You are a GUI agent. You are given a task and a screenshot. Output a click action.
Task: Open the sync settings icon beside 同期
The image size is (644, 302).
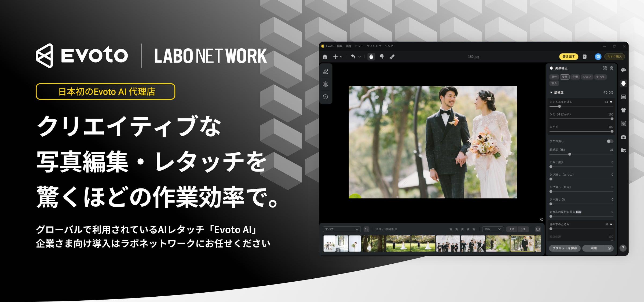click(609, 248)
